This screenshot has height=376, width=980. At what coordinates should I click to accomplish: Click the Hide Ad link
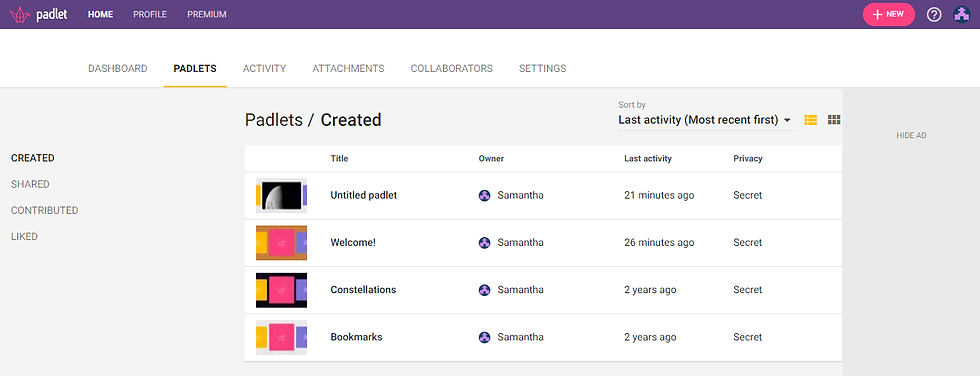click(911, 136)
